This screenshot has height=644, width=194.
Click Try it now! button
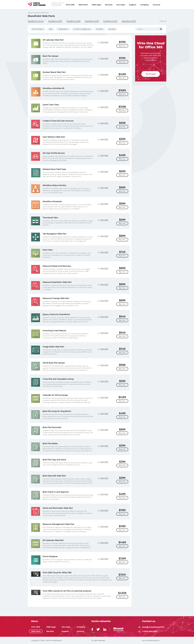pos(151,74)
